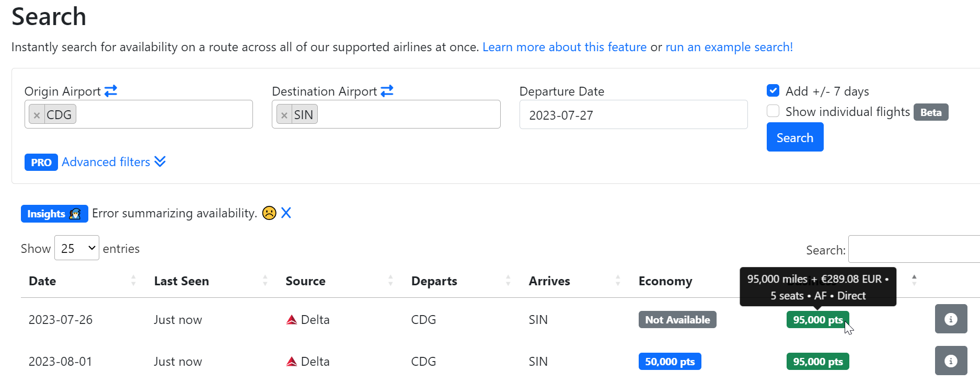Image resolution: width=980 pixels, height=383 pixels.
Task: Swap airports using Origin Airport arrows icon
Action: (111, 91)
